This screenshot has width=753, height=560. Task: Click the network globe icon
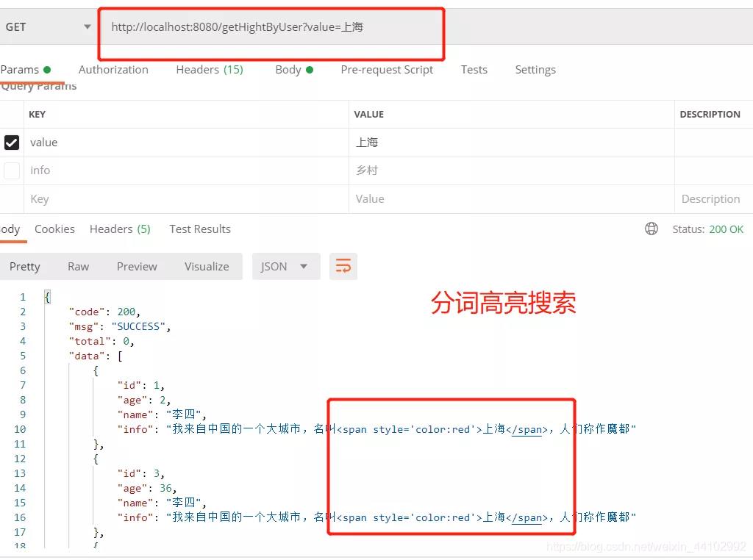652,229
